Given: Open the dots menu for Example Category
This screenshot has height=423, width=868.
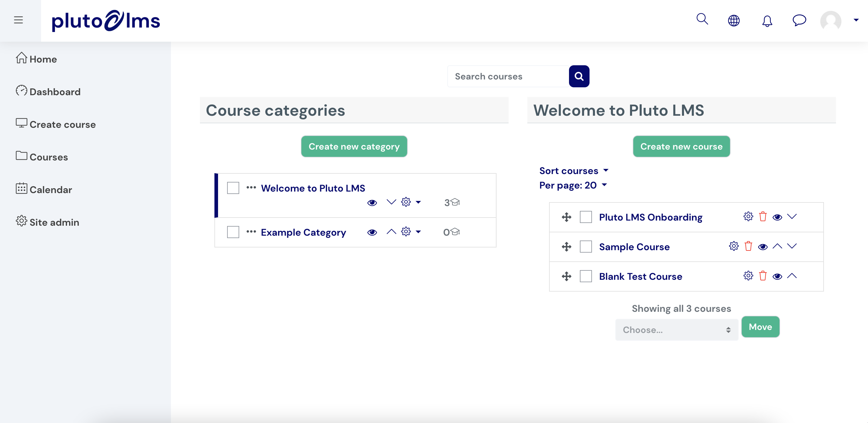Looking at the screenshot, I should 251,231.
